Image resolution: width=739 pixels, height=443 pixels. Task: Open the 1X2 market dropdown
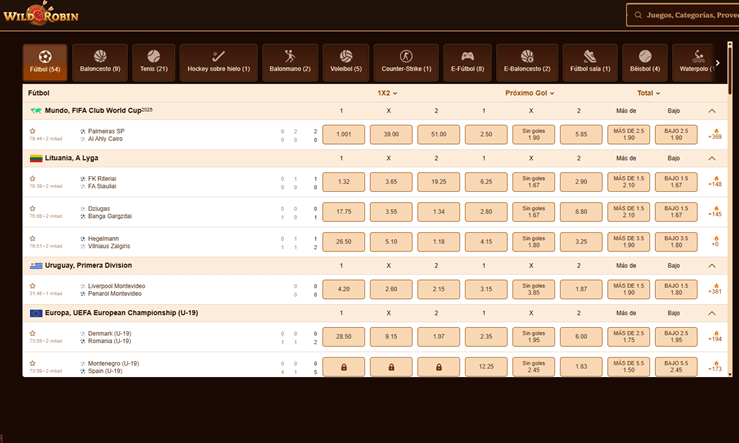[387, 92]
